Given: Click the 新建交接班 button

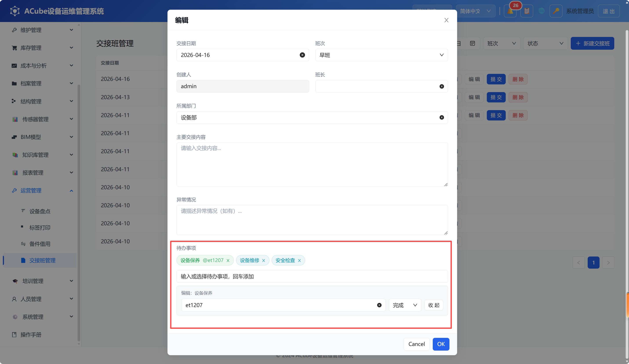Looking at the screenshot, I should pyautogui.click(x=592, y=44).
